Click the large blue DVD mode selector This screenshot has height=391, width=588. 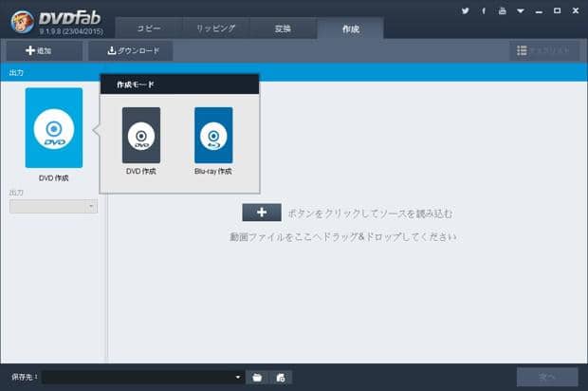pos(54,128)
